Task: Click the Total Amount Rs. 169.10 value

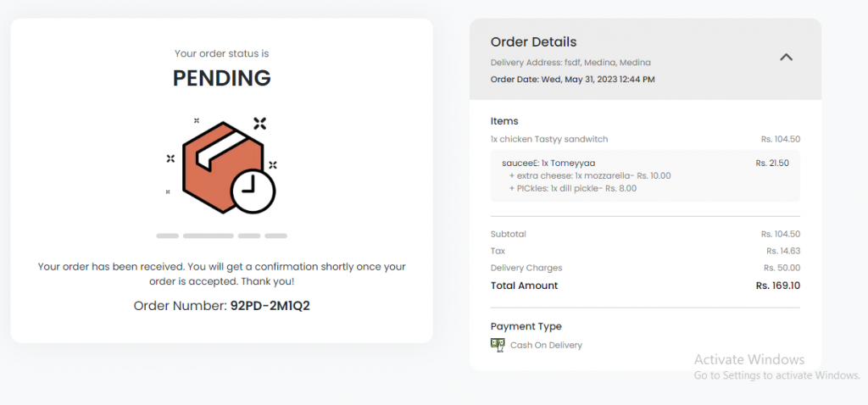Action: tap(777, 286)
